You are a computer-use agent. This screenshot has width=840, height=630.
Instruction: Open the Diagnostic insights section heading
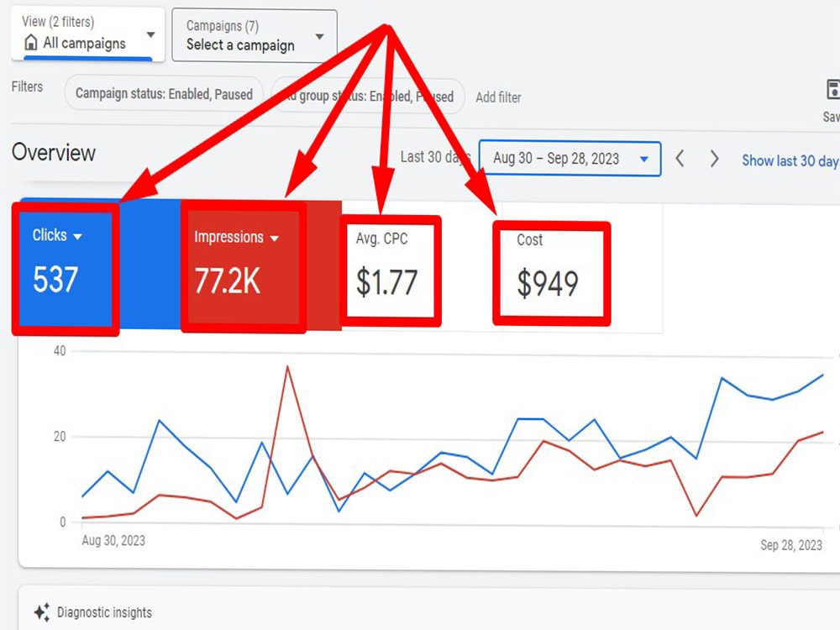click(104, 612)
